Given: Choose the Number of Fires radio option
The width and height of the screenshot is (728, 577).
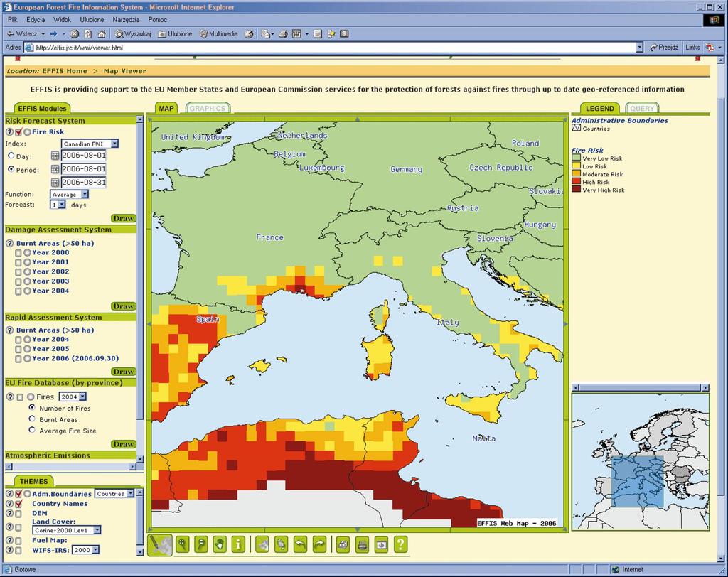Looking at the screenshot, I should [31, 407].
